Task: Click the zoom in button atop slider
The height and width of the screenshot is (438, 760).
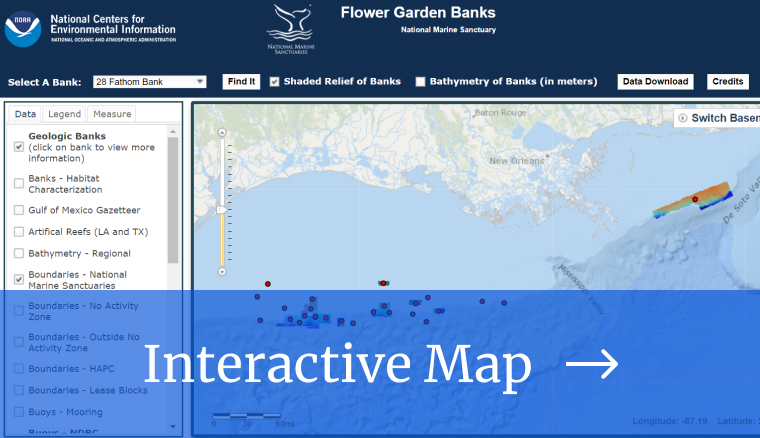Action: (x=222, y=132)
